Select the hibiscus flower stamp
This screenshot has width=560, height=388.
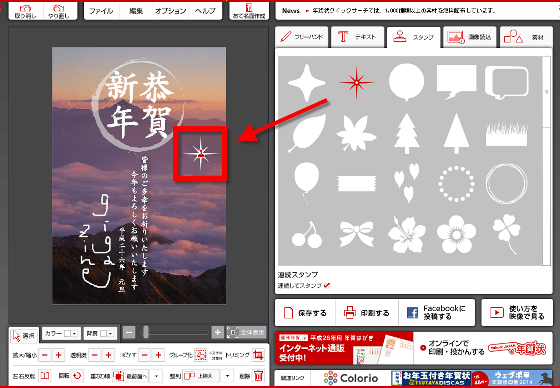click(x=406, y=234)
